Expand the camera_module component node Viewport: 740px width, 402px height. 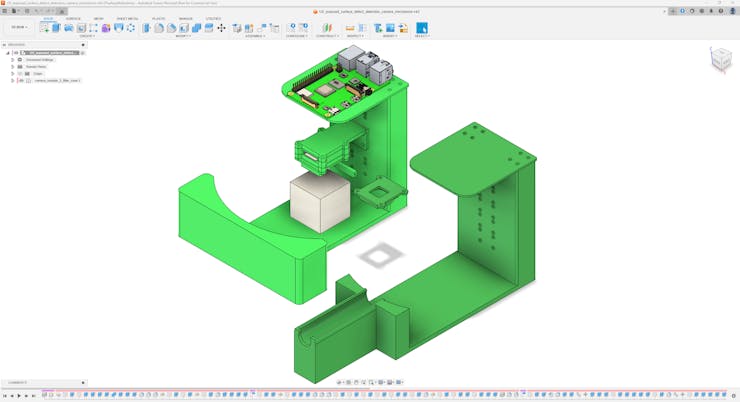(x=12, y=81)
